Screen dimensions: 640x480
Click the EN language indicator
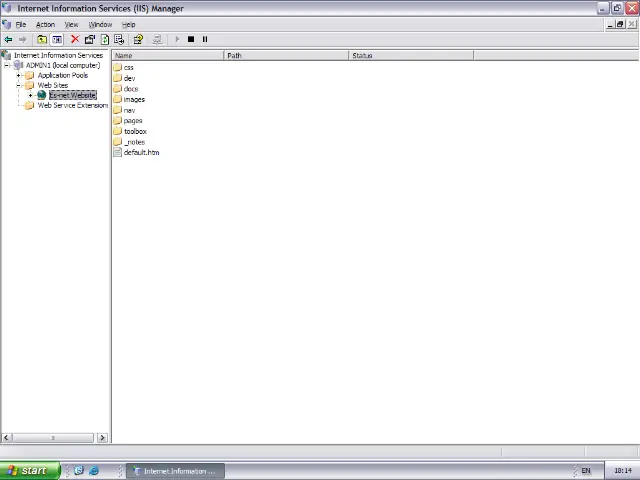(586, 471)
